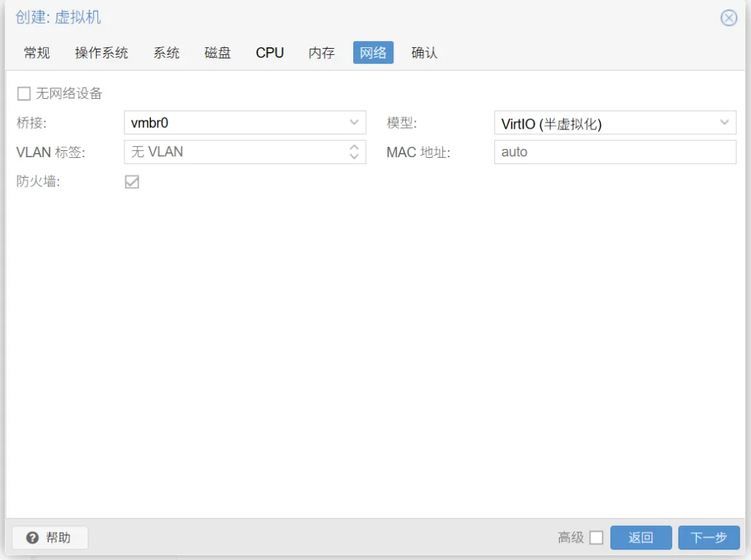
Task: Go to the 系统 tab
Action: click(166, 53)
